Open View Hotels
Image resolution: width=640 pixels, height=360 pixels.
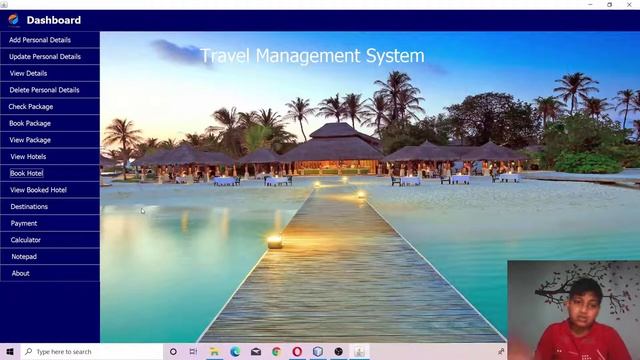click(50, 157)
